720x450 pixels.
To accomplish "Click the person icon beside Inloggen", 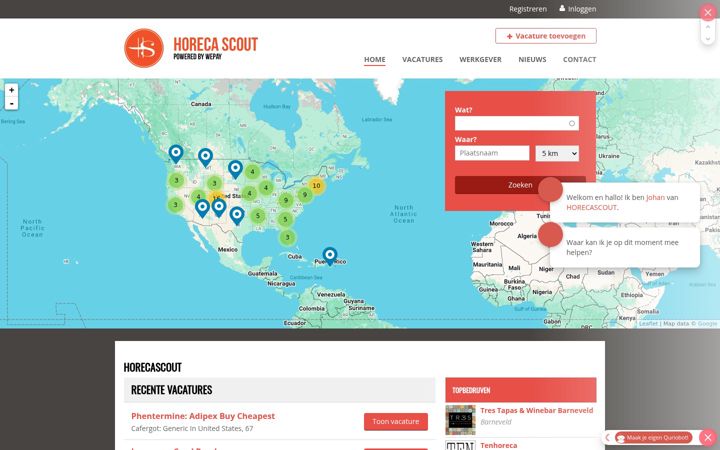I will 562,8.
